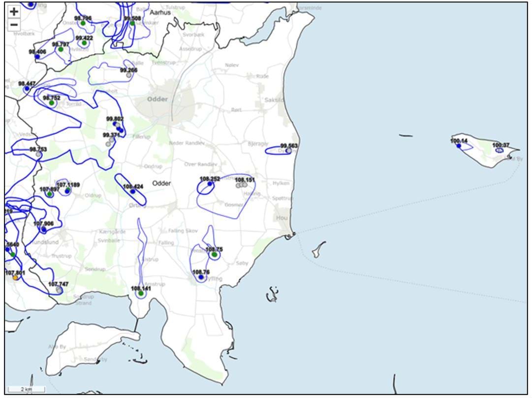Open the green marker labeled 108.75

pyautogui.click(x=214, y=255)
